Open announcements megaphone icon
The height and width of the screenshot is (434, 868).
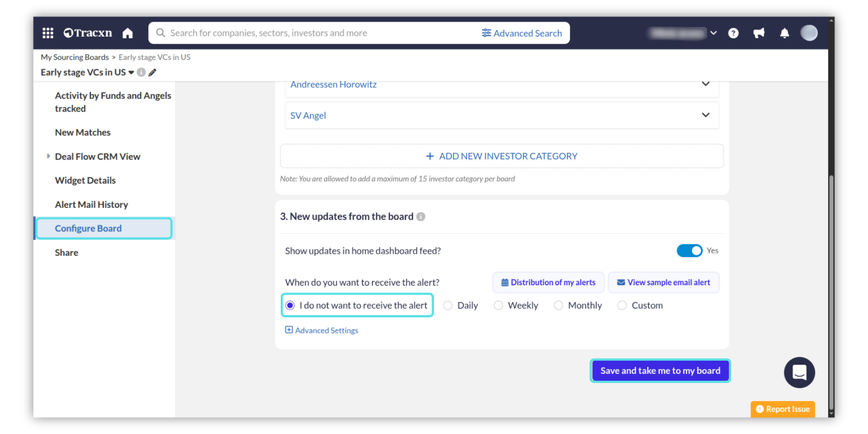759,33
